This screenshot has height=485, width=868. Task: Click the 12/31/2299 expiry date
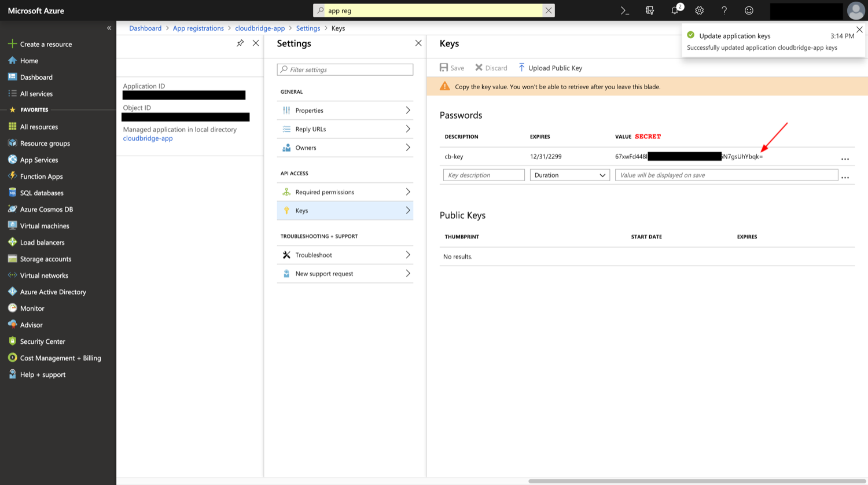(546, 156)
